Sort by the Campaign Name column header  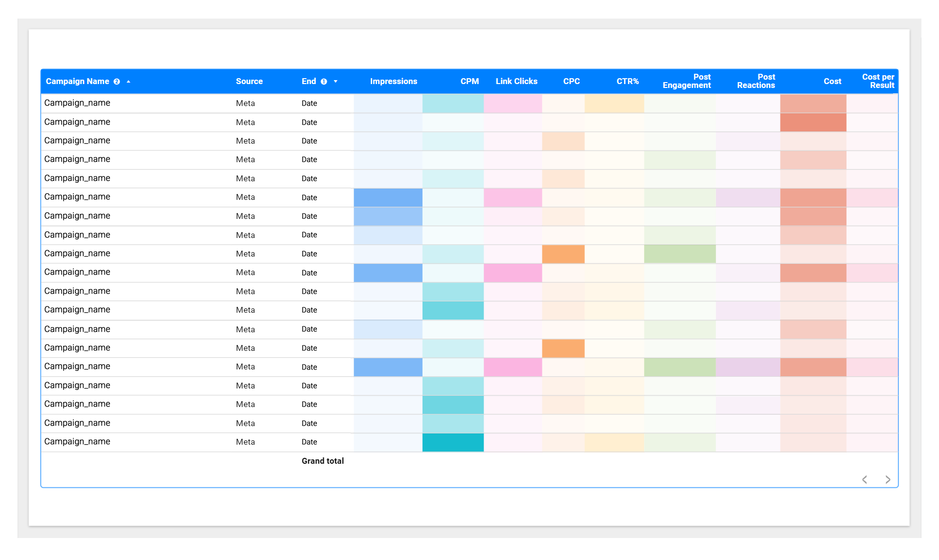click(77, 82)
